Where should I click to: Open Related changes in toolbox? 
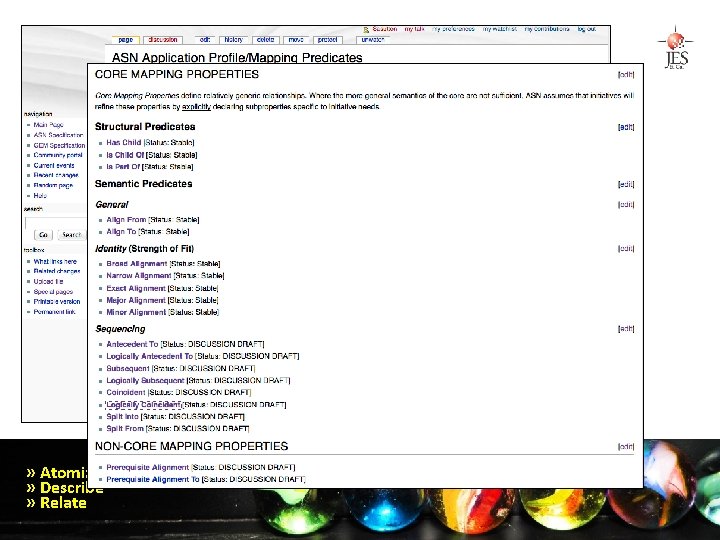[56, 271]
